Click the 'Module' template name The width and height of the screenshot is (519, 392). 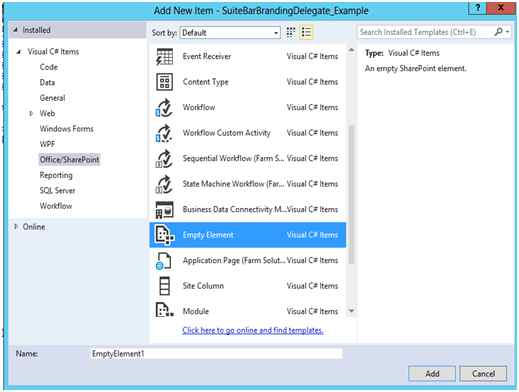tap(196, 311)
